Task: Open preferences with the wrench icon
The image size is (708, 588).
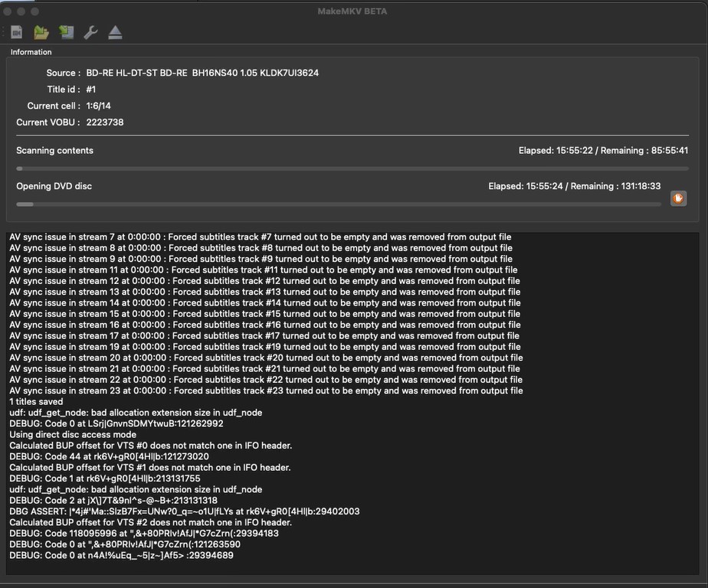Action: point(90,32)
